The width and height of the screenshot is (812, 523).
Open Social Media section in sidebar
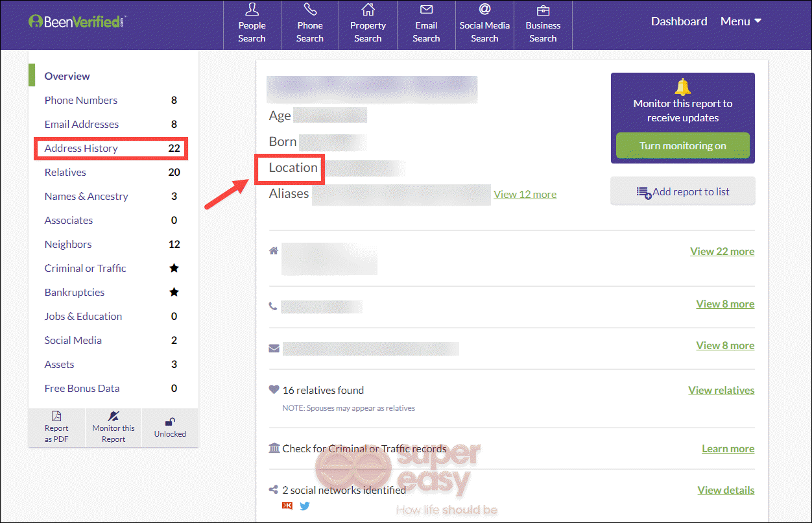73,340
